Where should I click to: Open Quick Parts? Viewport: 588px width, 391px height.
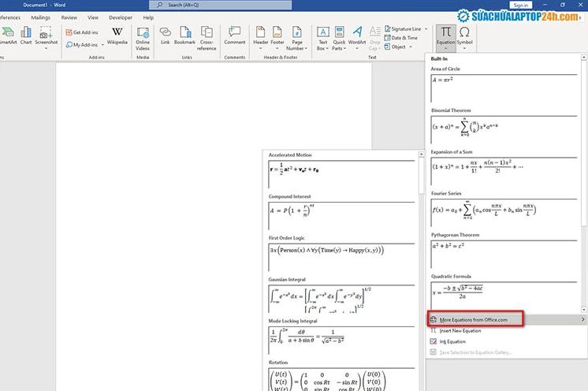click(339, 39)
